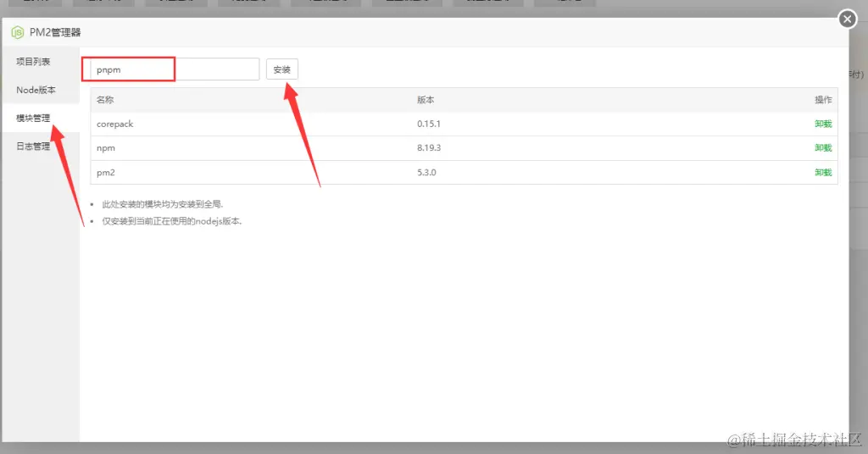Click the note about 当前正在使用的nodejs版本
The height and width of the screenshot is (454, 868).
click(x=172, y=221)
